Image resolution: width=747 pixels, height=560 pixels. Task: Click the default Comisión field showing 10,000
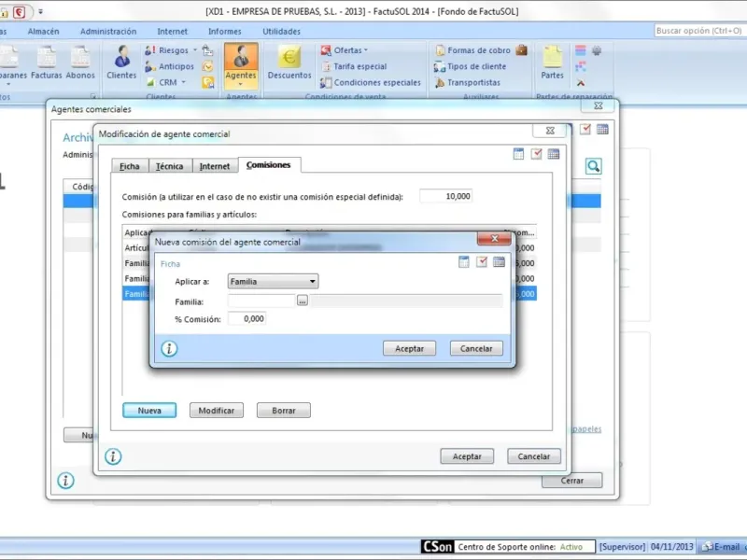pyautogui.click(x=446, y=196)
